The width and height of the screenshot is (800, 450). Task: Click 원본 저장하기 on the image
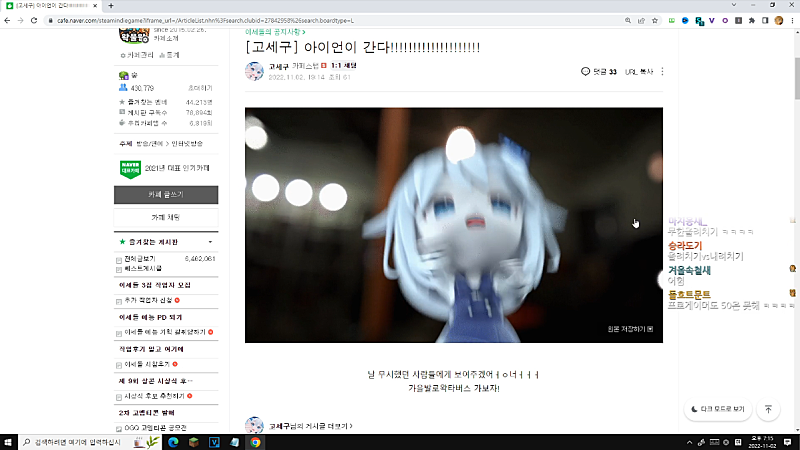(x=630, y=329)
